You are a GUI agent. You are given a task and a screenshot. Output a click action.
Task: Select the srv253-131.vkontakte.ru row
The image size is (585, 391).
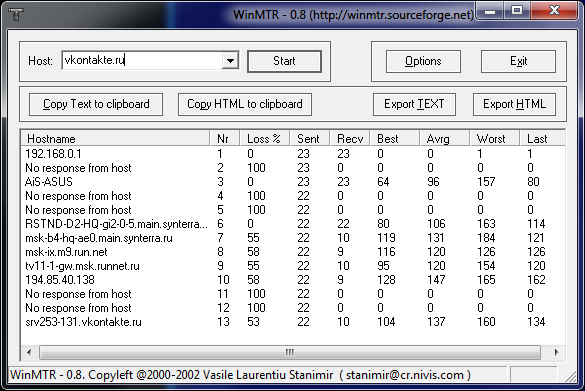click(x=293, y=322)
